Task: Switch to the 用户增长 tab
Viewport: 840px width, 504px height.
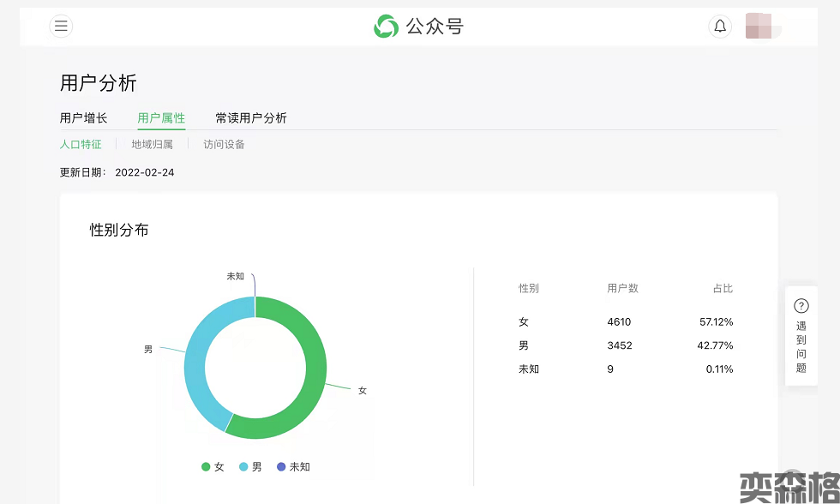Action: pos(83,118)
